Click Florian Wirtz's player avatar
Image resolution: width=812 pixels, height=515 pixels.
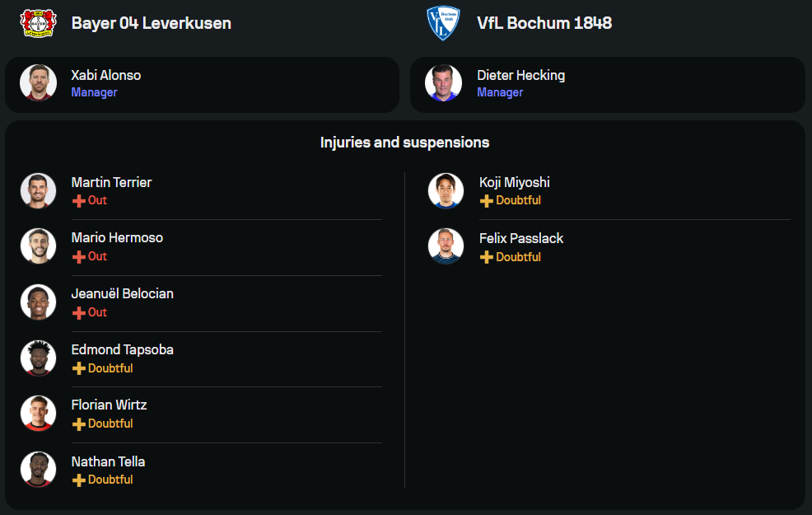coord(39,413)
